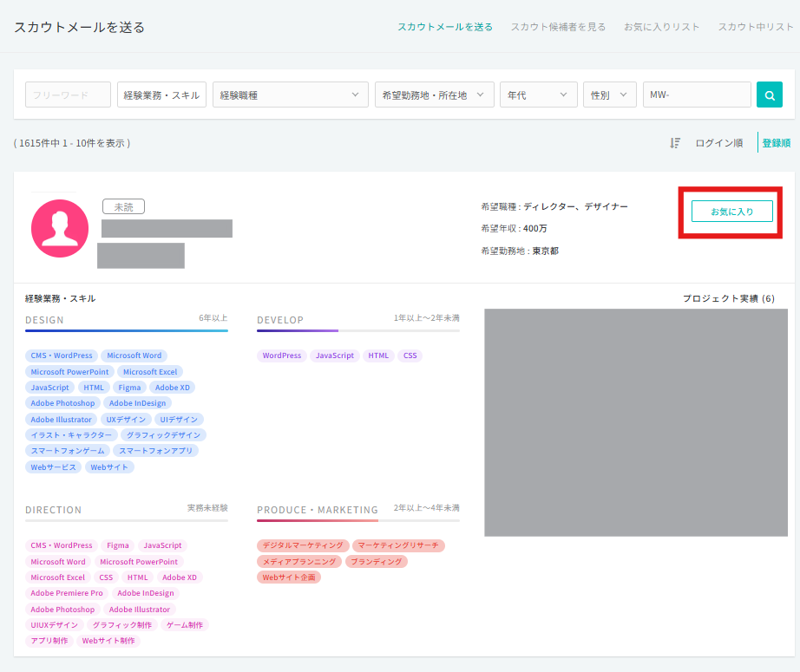Click the 経験業務・スキル input field
This screenshot has height=672, width=800.
click(161, 95)
